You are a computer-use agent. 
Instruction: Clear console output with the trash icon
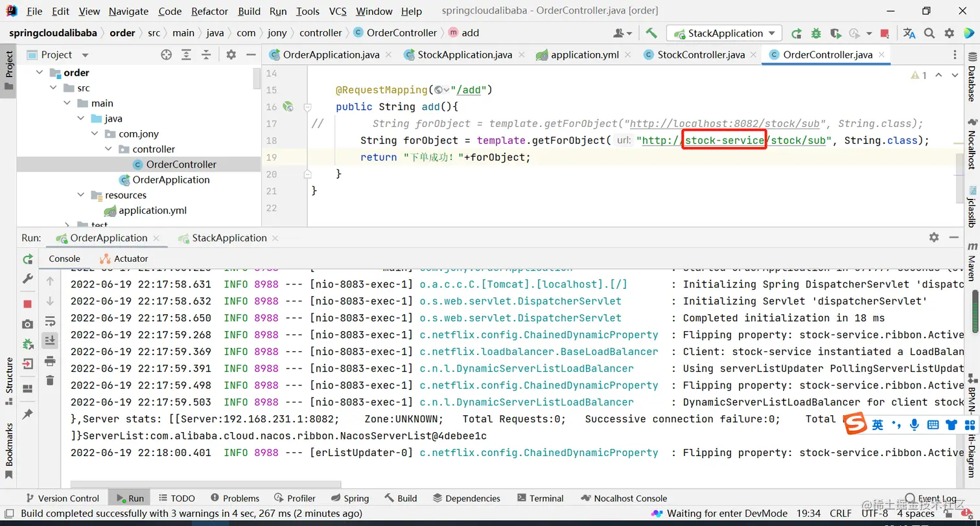pyautogui.click(x=50, y=380)
